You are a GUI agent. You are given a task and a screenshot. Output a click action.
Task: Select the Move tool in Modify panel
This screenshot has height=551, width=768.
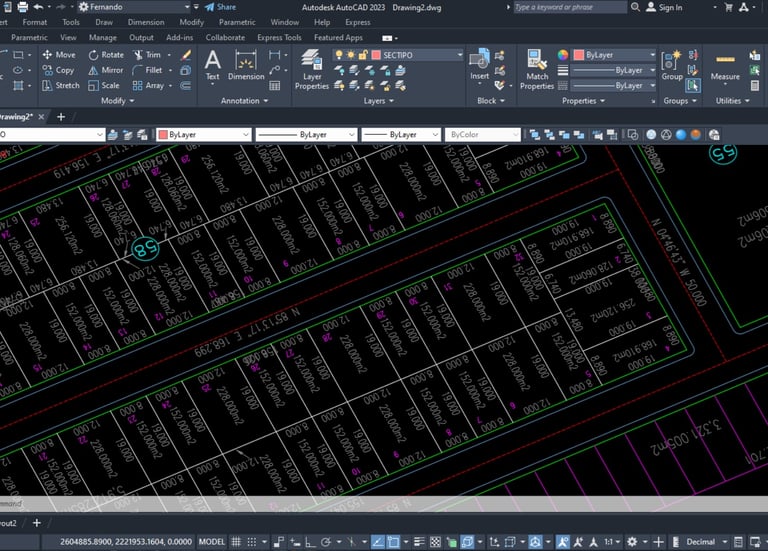pos(58,55)
